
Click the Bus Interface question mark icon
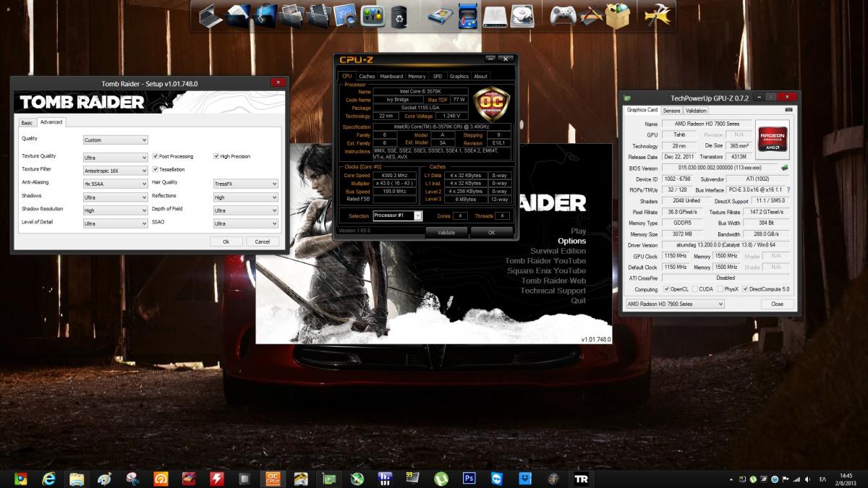pos(788,189)
